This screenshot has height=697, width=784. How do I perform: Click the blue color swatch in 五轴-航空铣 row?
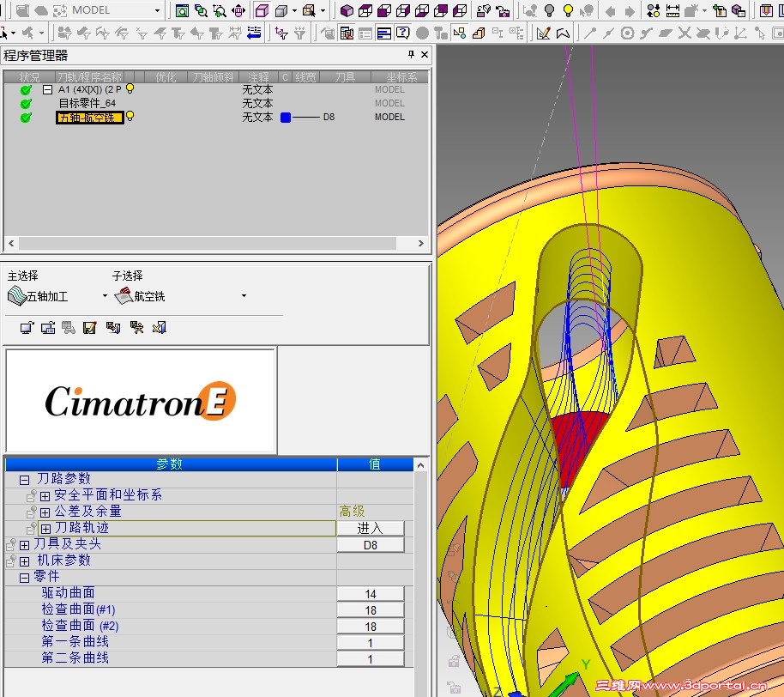click(286, 118)
